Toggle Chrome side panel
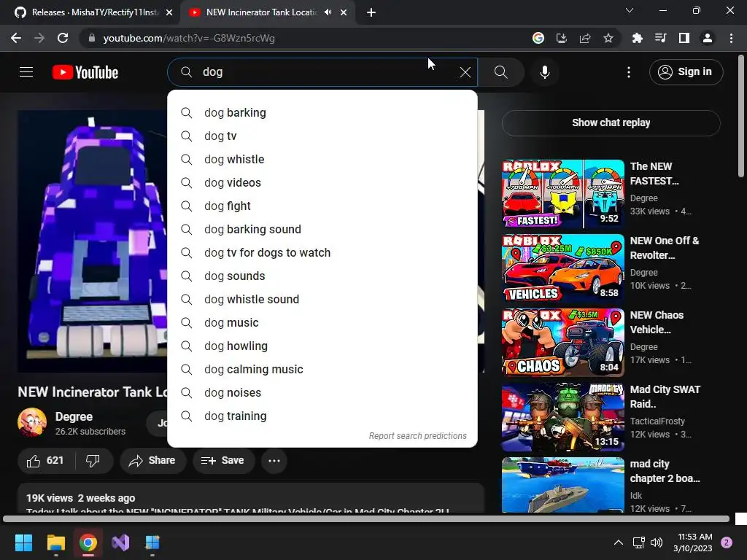Image resolution: width=747 pixels, height=560 pixels. tap(684, 38)
